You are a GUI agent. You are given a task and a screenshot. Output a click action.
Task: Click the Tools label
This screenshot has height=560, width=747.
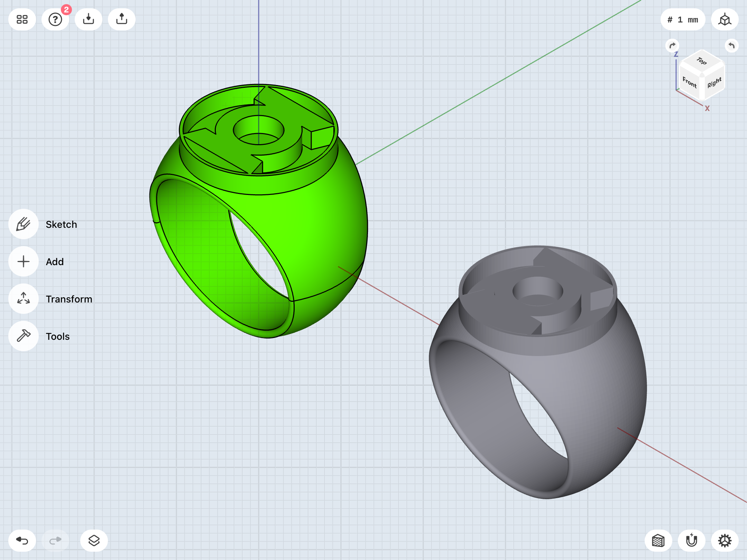58,336
